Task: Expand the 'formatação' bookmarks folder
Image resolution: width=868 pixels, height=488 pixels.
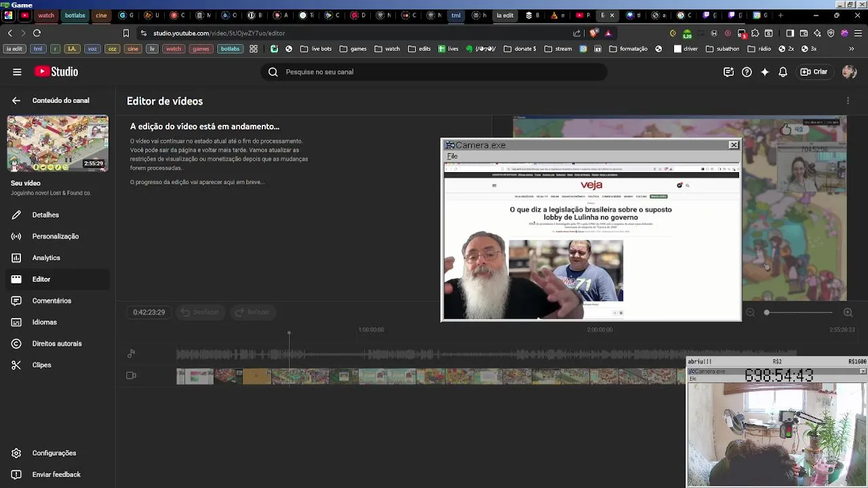Action: click(629, 49)
